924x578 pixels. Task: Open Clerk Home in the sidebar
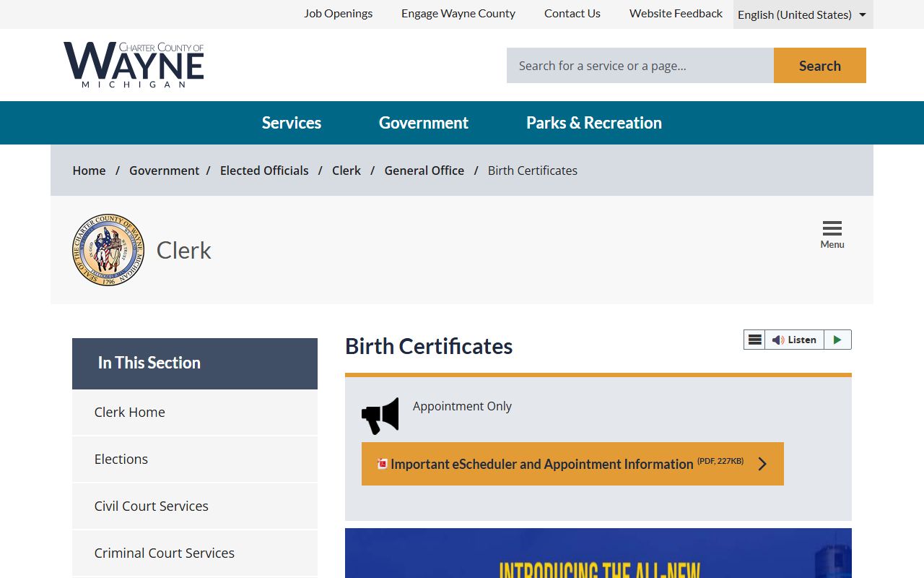pyautogui.click(x=195, y=413)
